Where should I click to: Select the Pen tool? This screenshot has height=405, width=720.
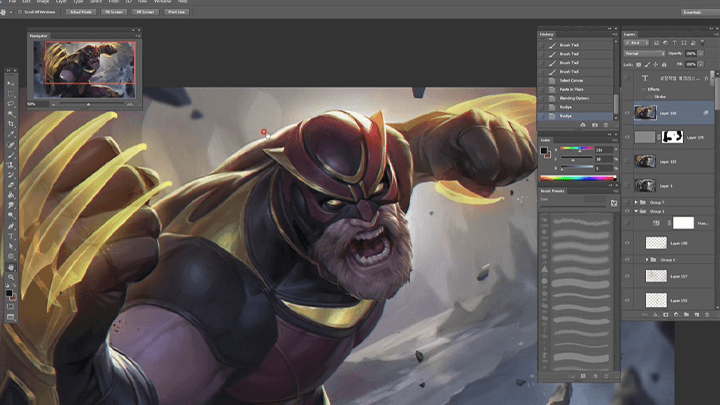click(11, 226)
